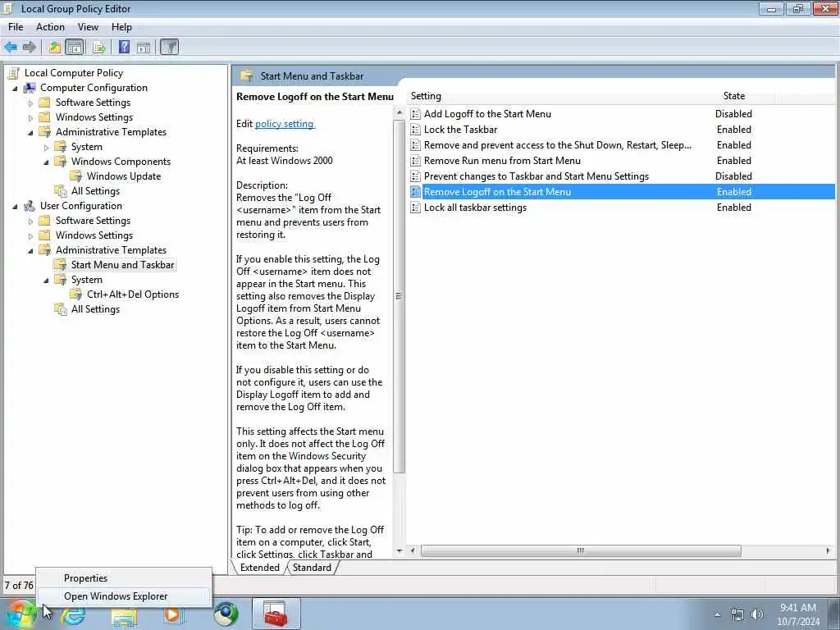Open Windows Media Player taskbar icon
840x630 pixels.
click(172, 614)
